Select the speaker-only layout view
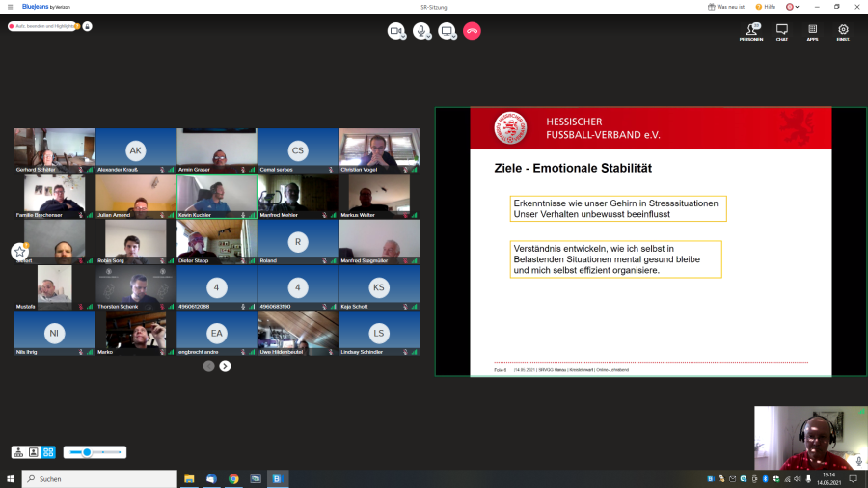The width and height of the screenshot is (868, 488). (33, 452)
